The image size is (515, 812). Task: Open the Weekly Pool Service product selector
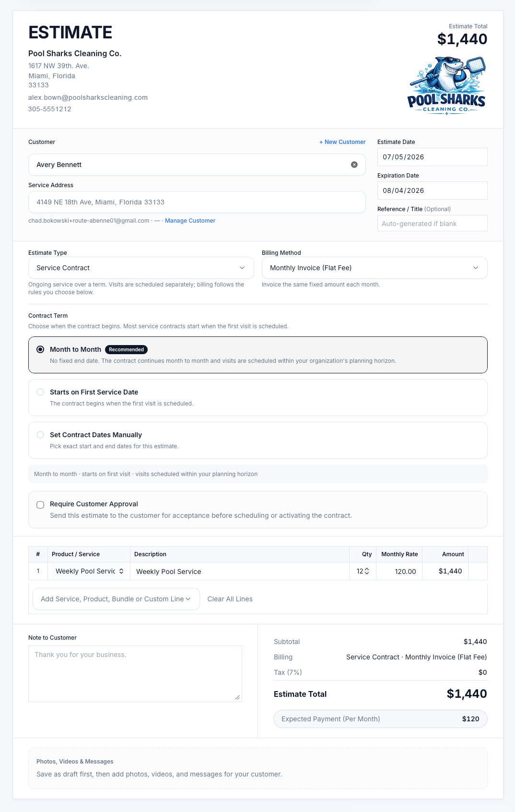(x=89, y=571)
